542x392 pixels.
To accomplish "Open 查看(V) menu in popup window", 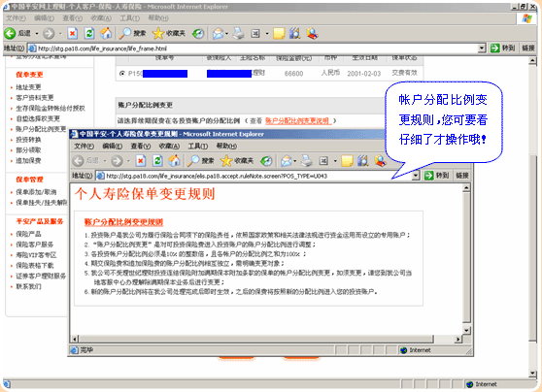I will click(x=141, y=147).
